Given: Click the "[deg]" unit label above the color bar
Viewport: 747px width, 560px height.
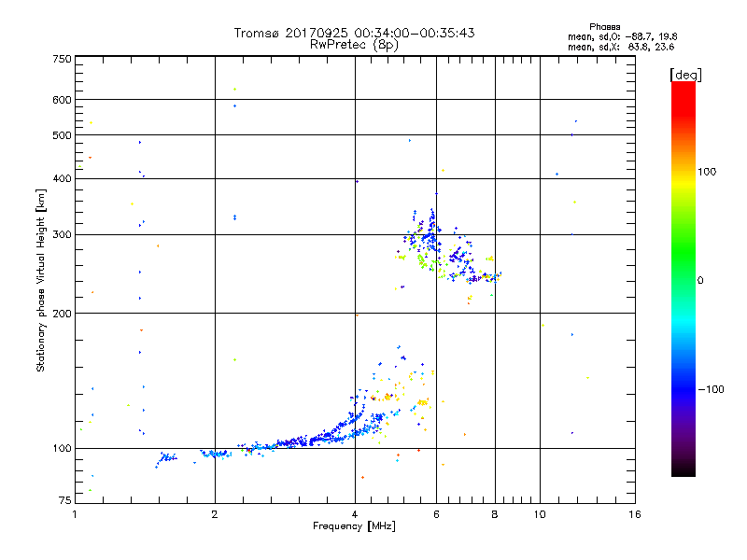Looking at the screenshot, I should (x=685, y=75).
